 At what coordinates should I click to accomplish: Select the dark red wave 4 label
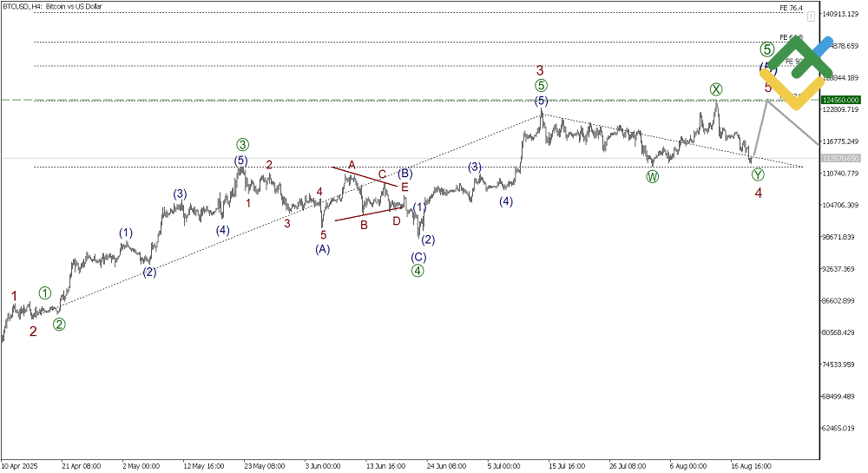click(759, 193)
